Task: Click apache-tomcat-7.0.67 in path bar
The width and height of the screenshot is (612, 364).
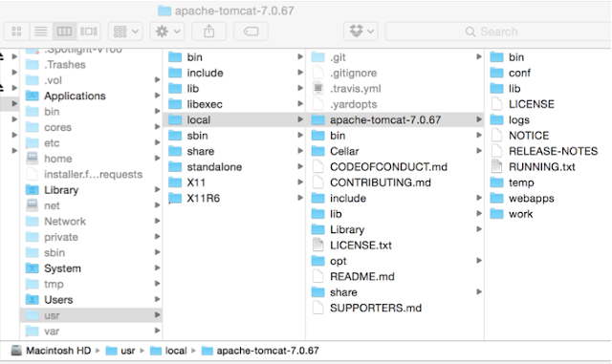Action: click(x=260, y=351)
